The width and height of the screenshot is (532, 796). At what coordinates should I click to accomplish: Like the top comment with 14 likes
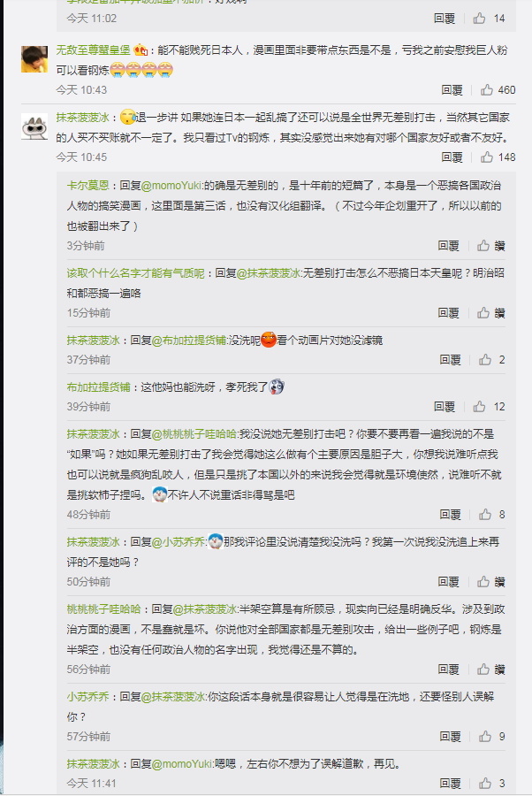coord(479,19)
